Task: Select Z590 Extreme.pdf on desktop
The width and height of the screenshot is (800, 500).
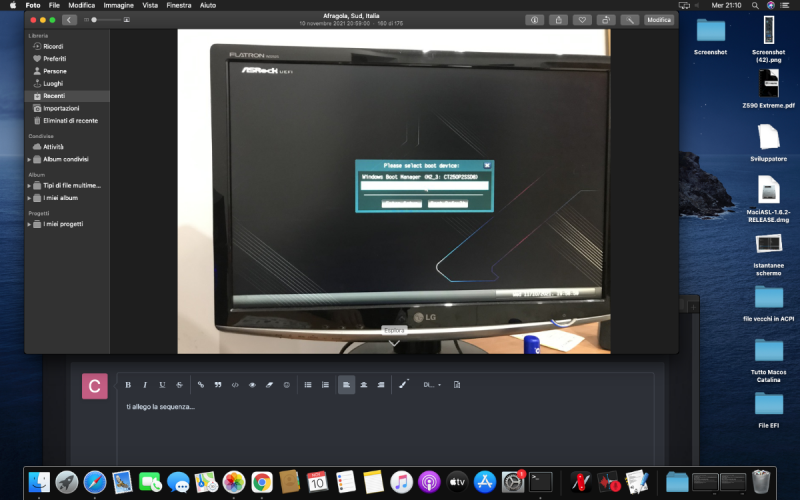Action: [x=768, y=89]
